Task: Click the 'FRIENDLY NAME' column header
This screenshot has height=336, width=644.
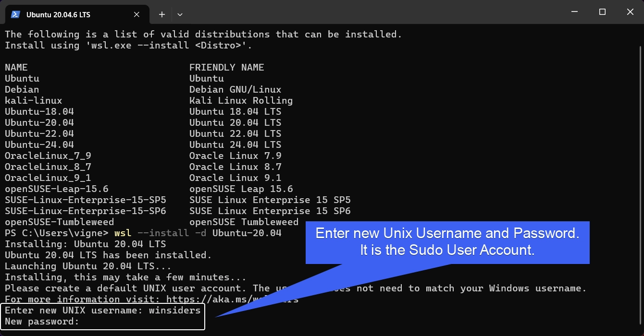Action: 227,67
